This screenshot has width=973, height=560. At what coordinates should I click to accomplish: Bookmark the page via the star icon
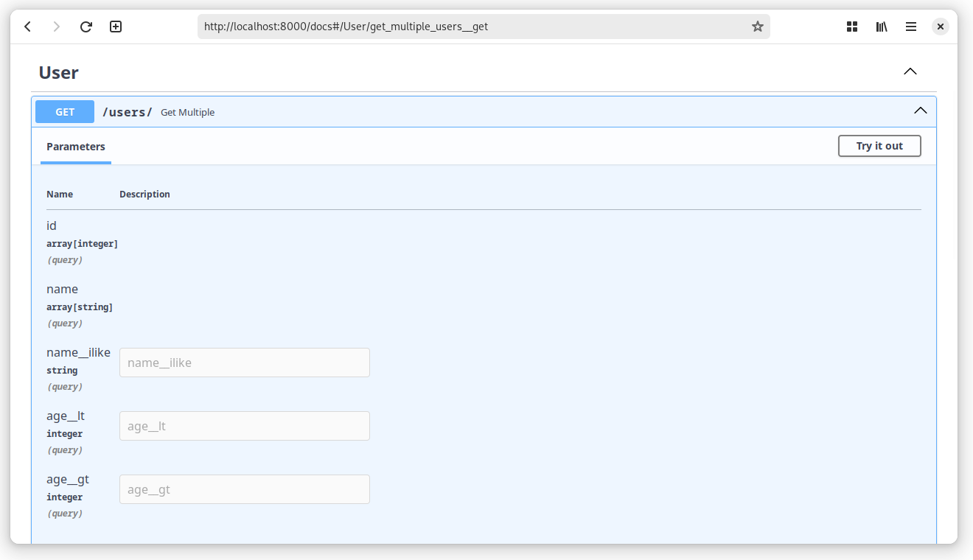pos(757,27)
